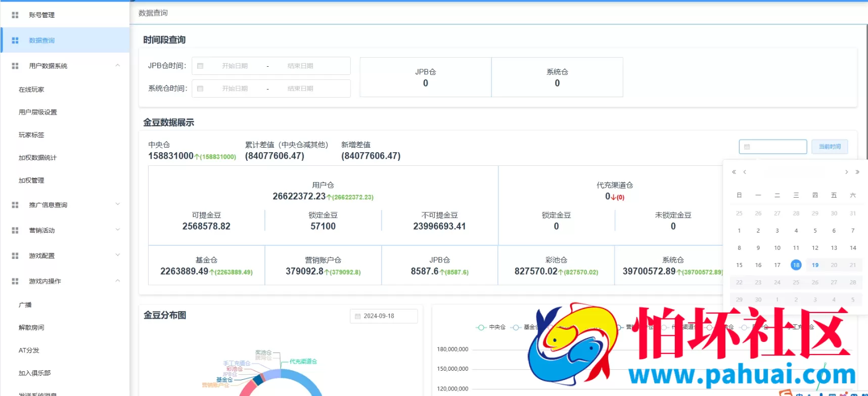Click the 营销活动 grid icon
The image size is (868, 396).
(x=15, y=230)
